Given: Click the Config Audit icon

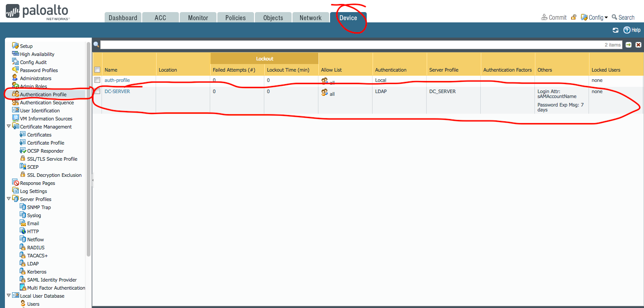Looking at the screenshot, I should tap(16, 62).
